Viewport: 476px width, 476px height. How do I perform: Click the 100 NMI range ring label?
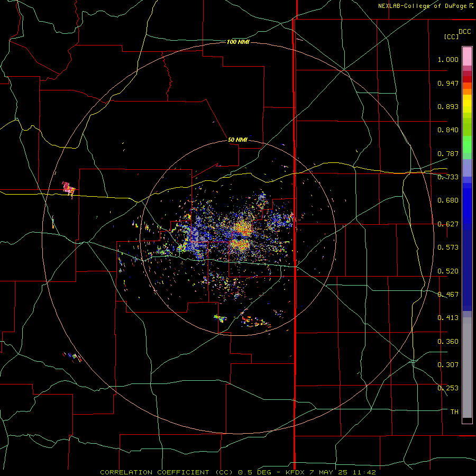(x=238, y=42)
